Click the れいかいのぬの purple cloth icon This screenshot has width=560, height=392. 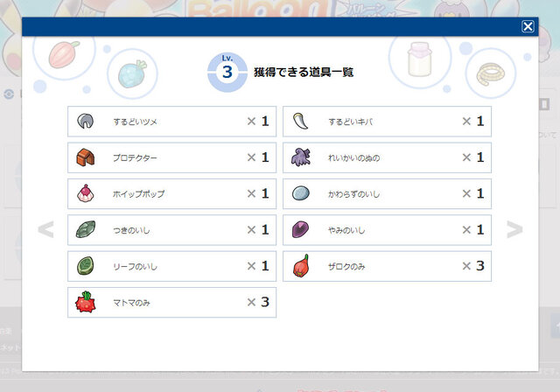point(301,157)
